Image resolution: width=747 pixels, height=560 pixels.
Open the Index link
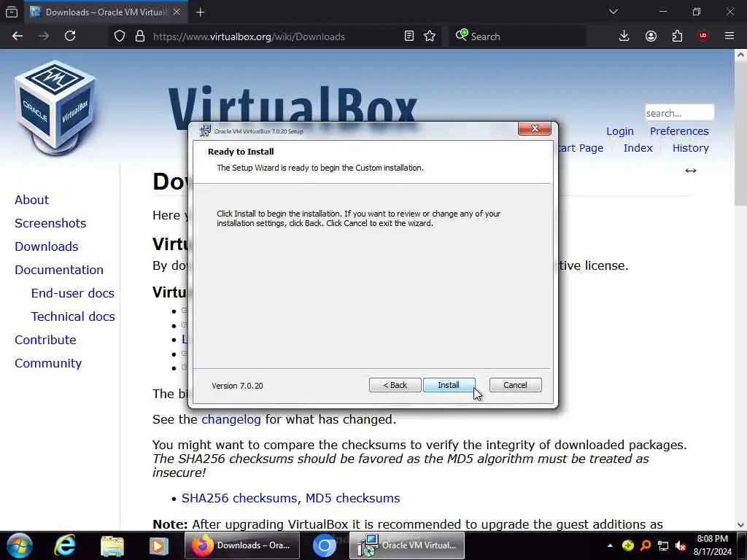tap(638, 148)
